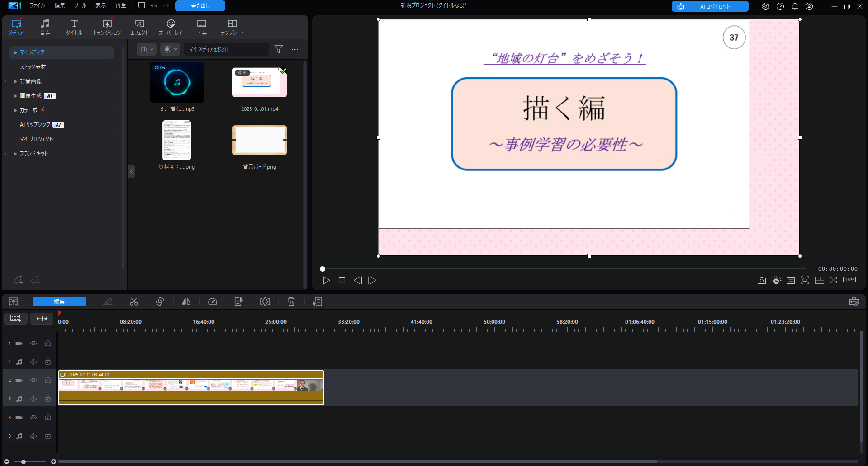
Task: Click the save project icon
Action: click(x=142, y=5)
